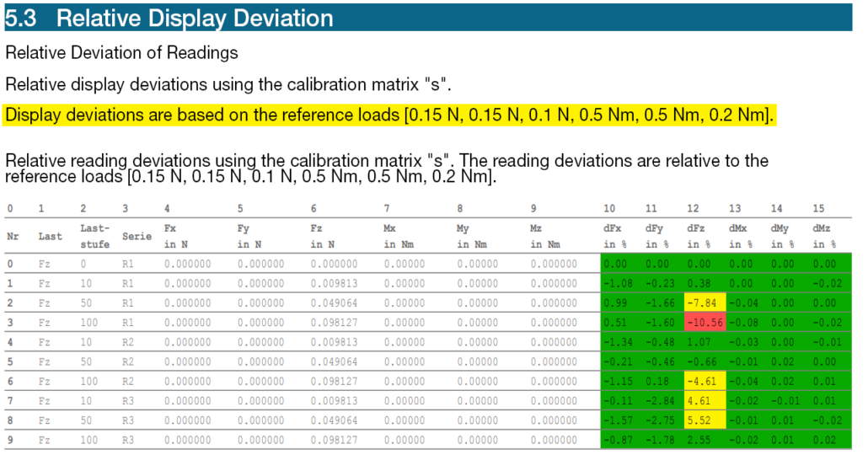Click the "dFx in %" column header
Screen dimensions: 868x455
615,237
